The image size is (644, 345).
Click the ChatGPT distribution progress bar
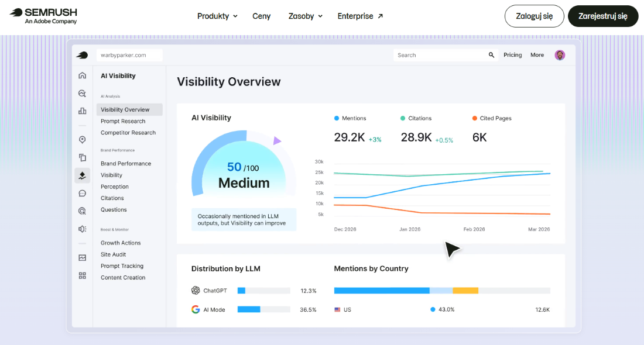tap(263, 291)
